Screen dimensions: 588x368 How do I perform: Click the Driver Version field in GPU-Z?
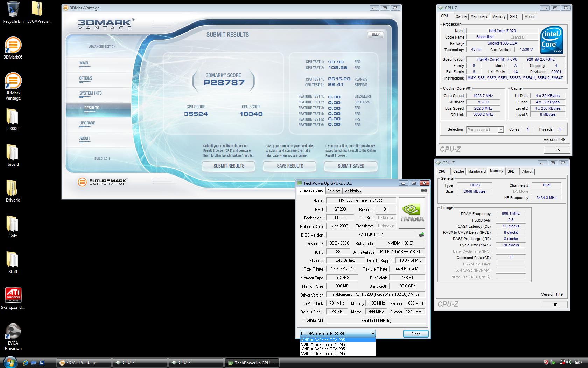pyautogui.click(x=376, y=295)
